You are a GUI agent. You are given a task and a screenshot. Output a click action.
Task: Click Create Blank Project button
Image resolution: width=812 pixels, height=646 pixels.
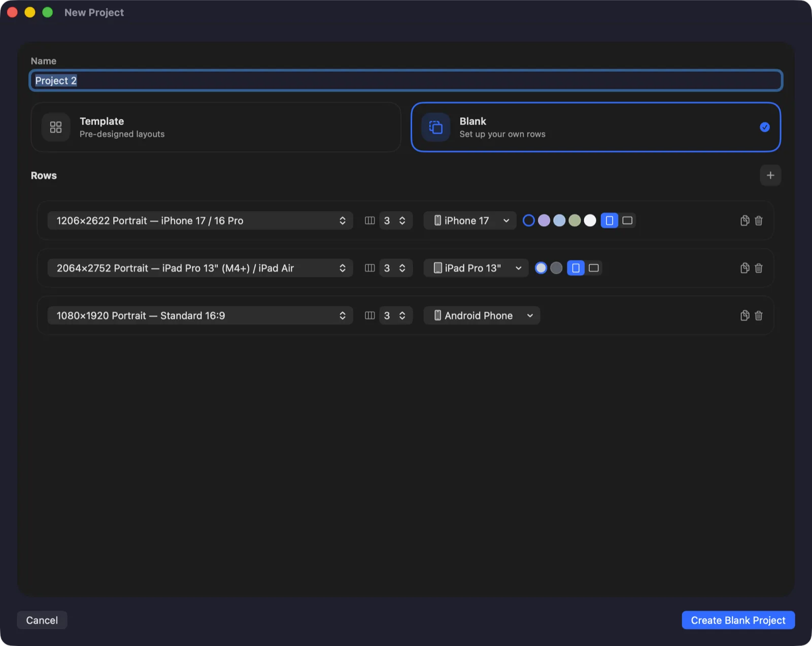[738, 620]
